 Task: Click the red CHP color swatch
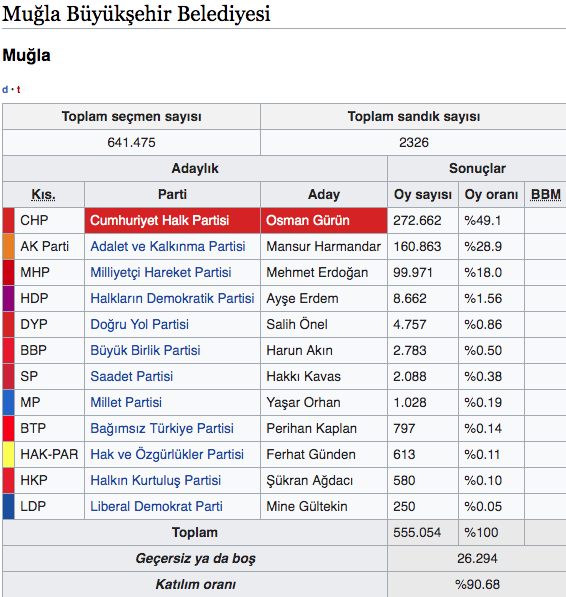pyautogui.click(x=9, y=220)
